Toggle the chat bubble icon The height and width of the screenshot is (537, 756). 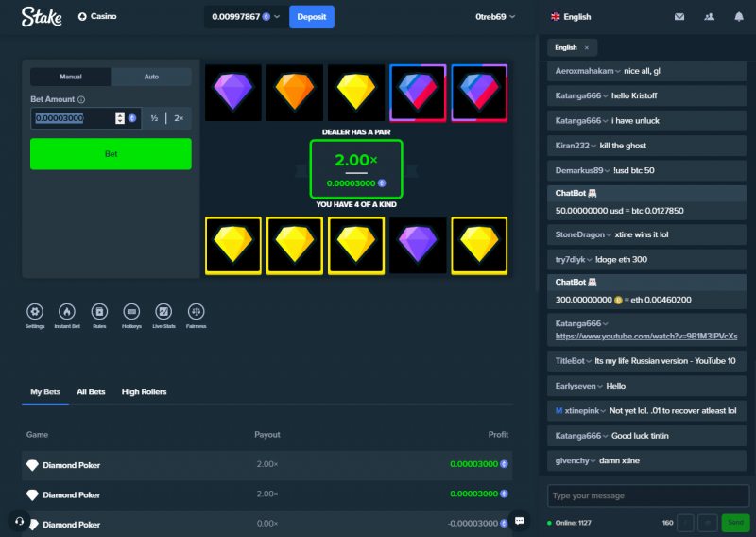(519, 521)
